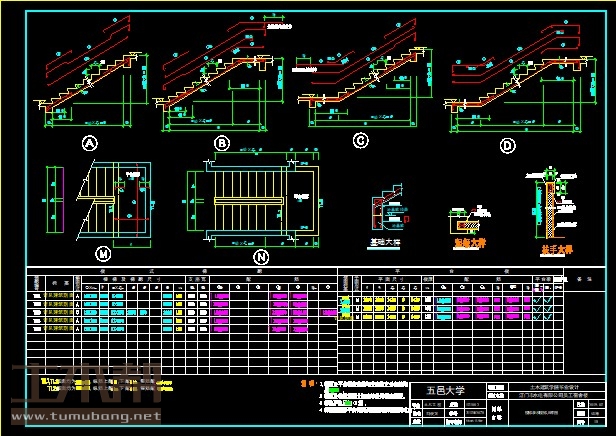Click the circled C section label

[x=361, y=140]
